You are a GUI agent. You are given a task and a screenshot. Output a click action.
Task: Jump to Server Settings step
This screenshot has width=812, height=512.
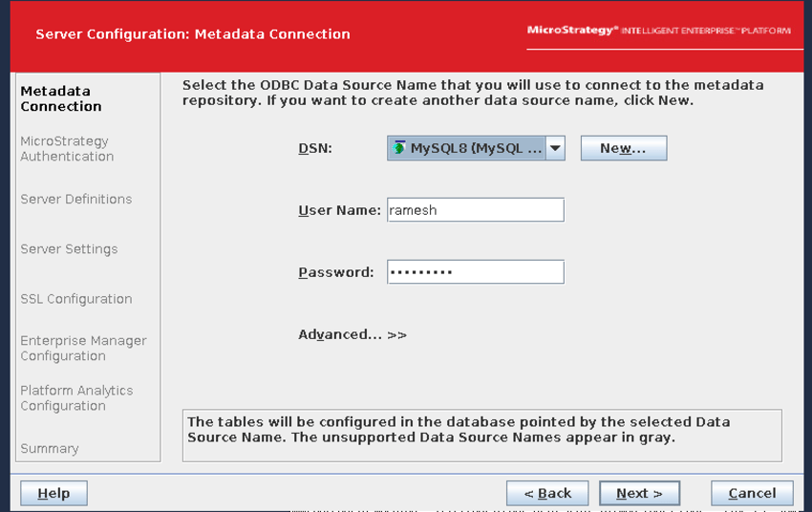[x=69, y=249]
